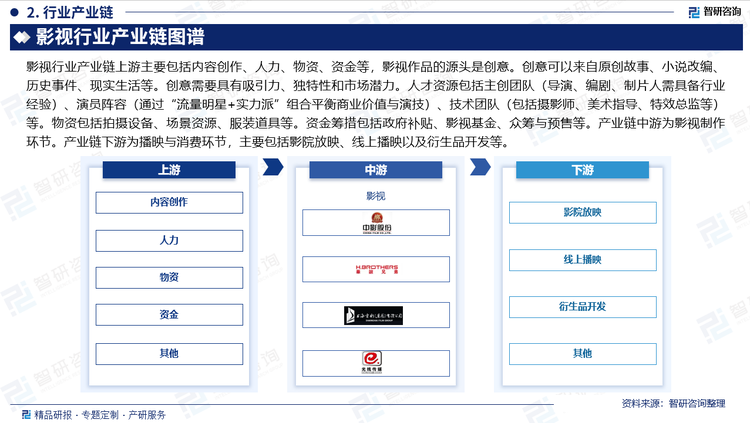Click the 资金 box
750x423 pixels.
click(x=169, y=315)
